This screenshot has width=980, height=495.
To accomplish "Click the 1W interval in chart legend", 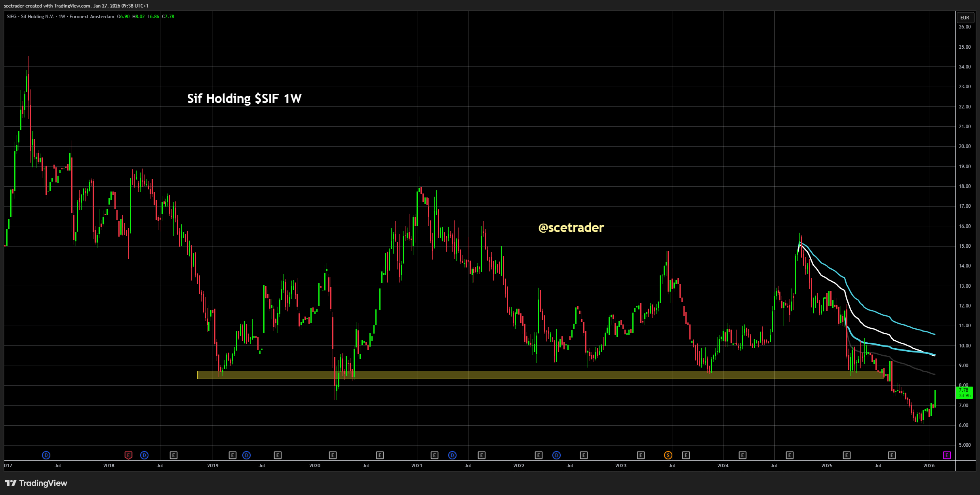I will (62, 17).
